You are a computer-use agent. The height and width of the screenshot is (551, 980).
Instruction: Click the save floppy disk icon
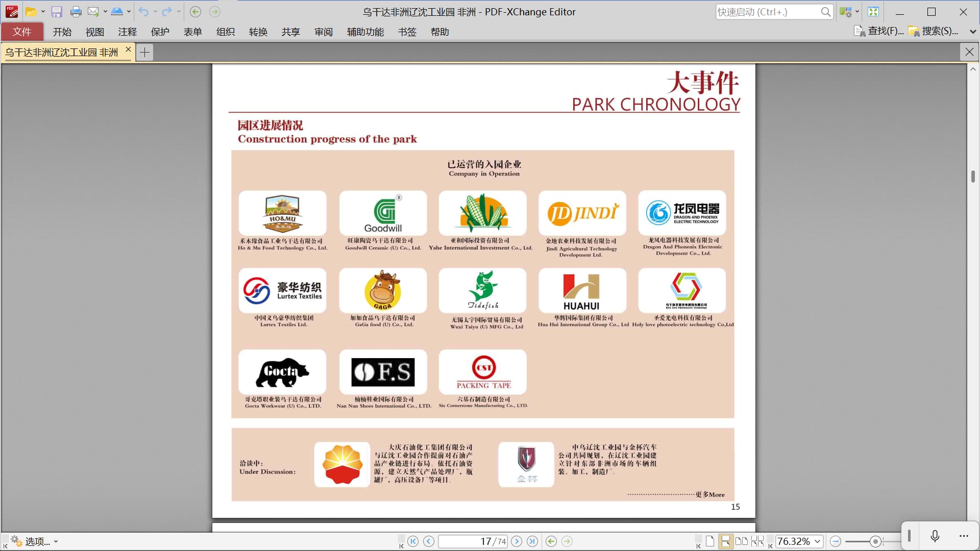57,12
